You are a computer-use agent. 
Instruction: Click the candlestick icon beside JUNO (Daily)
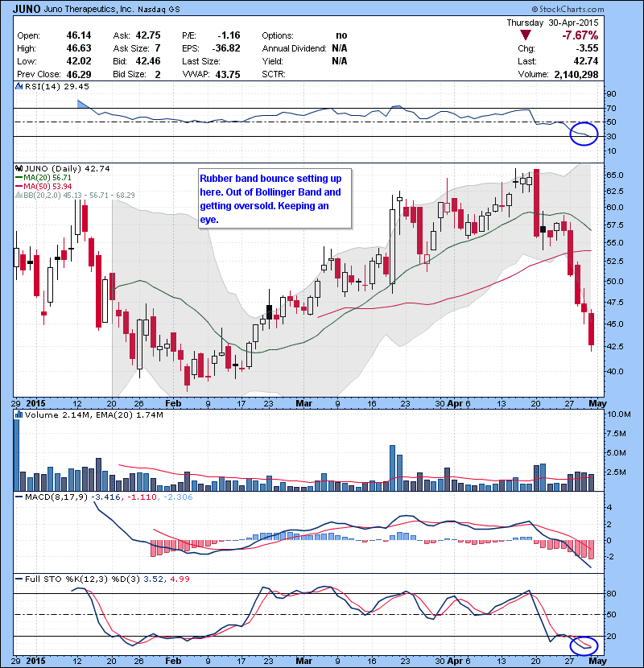(x=19, y=169)
